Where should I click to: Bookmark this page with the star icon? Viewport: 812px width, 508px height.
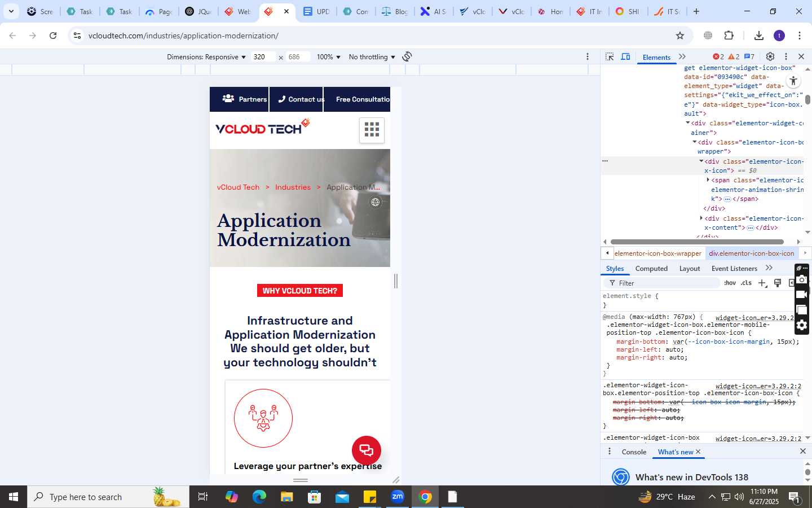click(680, 36)
